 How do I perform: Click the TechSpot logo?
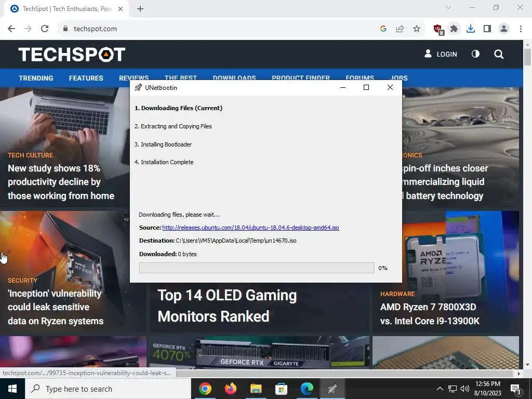coord(72,54)
